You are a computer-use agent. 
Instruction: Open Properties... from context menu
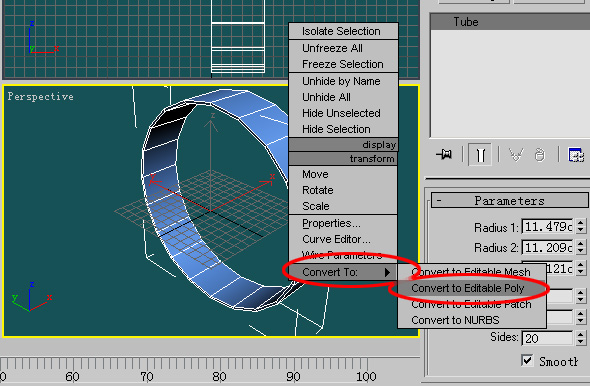[x=331, y=223]
